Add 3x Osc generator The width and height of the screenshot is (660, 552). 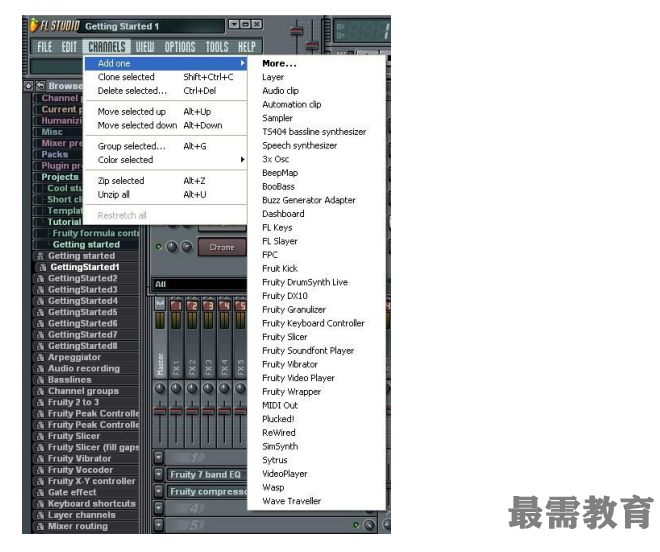tap(275, 159)
